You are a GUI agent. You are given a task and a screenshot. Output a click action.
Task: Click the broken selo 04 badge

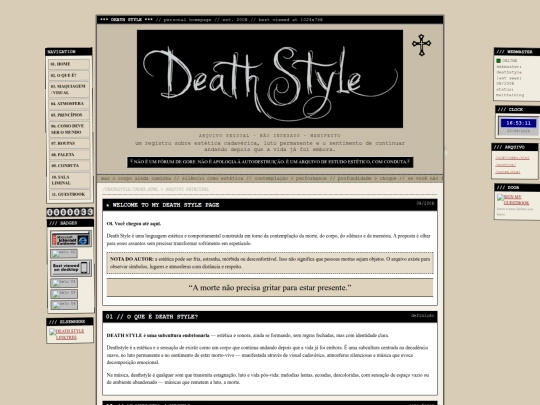64,283
